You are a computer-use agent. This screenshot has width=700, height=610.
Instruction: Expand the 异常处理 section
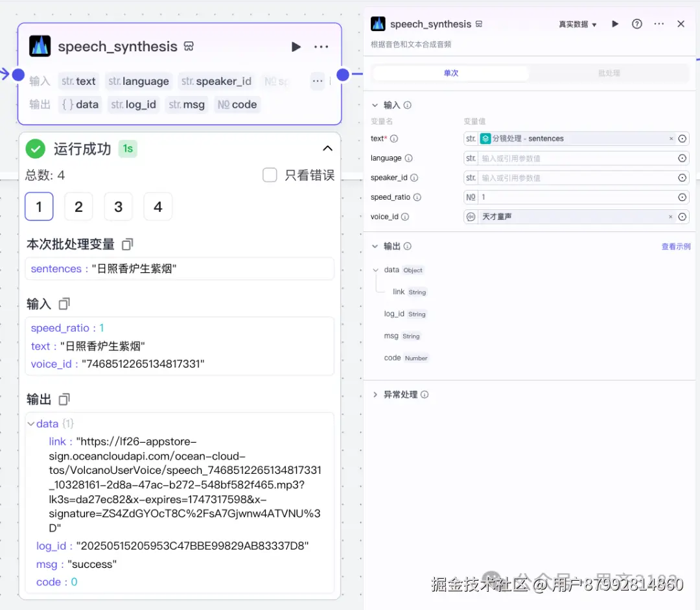point(375,394)
